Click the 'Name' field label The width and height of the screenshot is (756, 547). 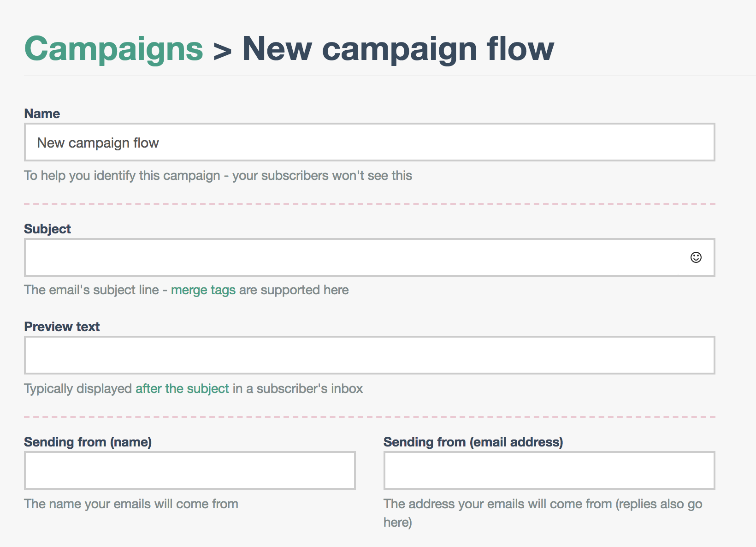(42, 114)
